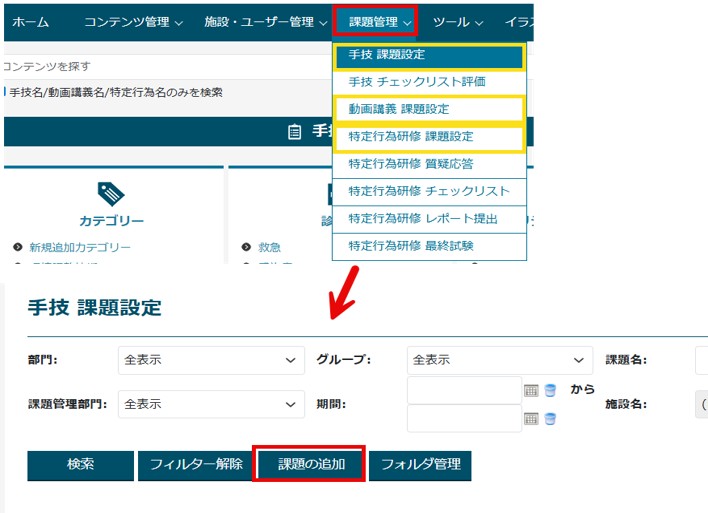Click the カテゴリー heading link

111,220
